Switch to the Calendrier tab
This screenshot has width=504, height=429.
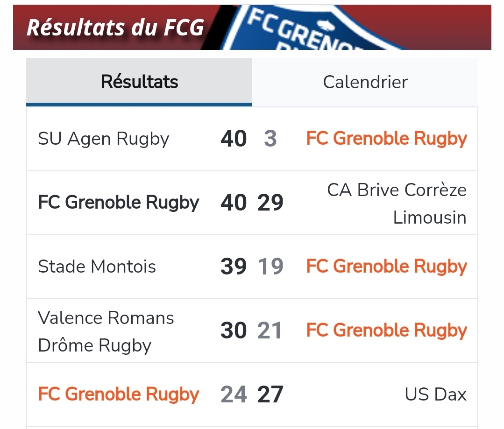(365, 82)
